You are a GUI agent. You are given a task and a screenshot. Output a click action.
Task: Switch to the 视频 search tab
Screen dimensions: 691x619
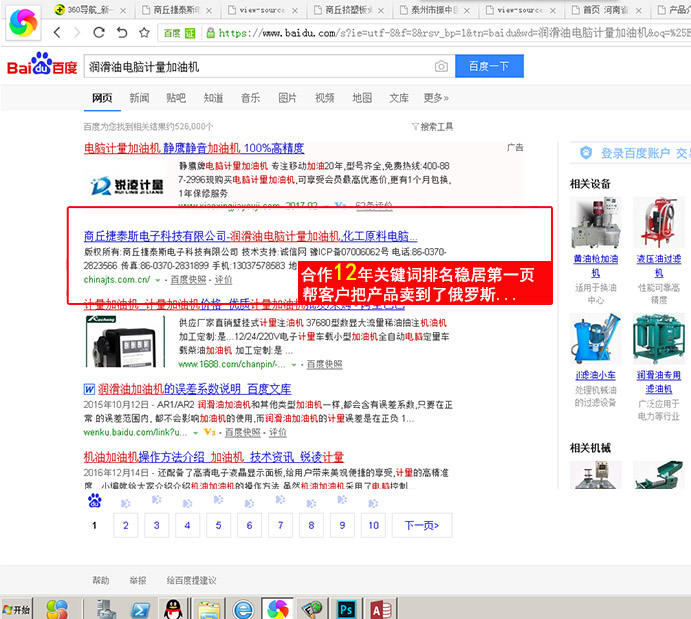324,98
